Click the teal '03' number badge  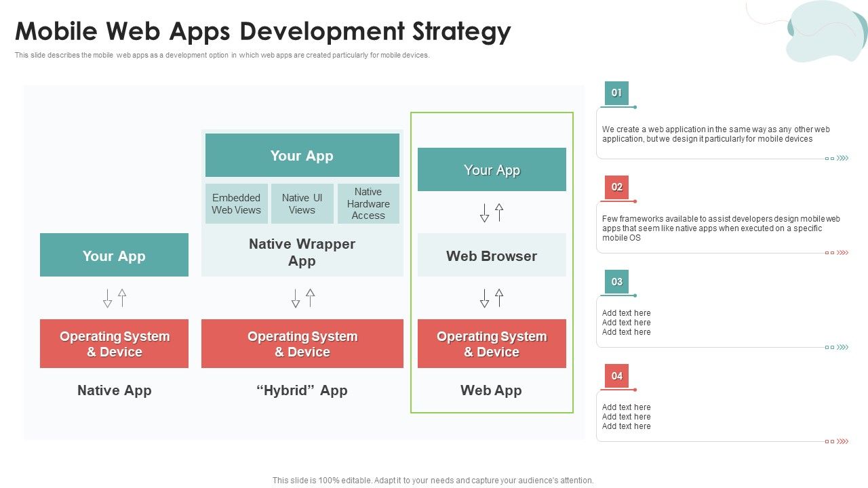pyautogui.click(x=616, y=281)
